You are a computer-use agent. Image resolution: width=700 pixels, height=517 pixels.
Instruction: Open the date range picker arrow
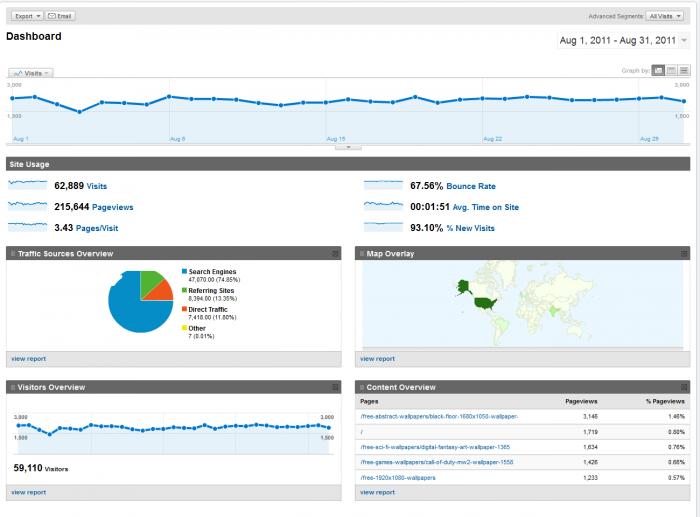(684, 41)
